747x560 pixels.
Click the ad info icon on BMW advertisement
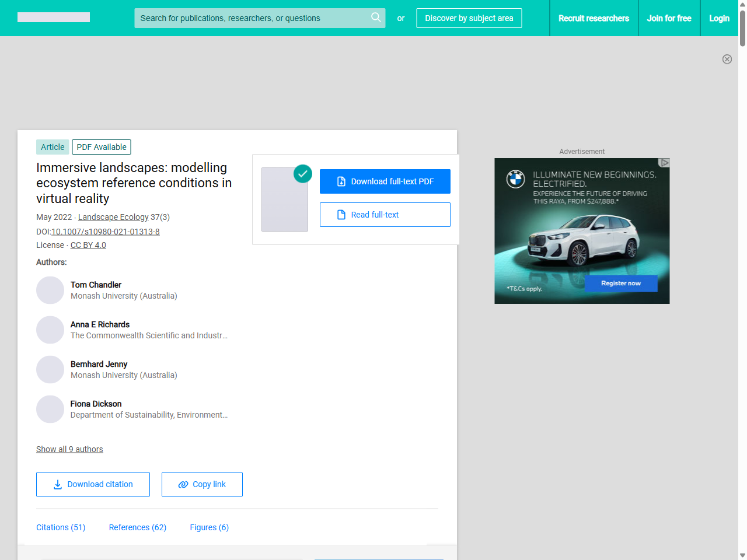point(664,163)
